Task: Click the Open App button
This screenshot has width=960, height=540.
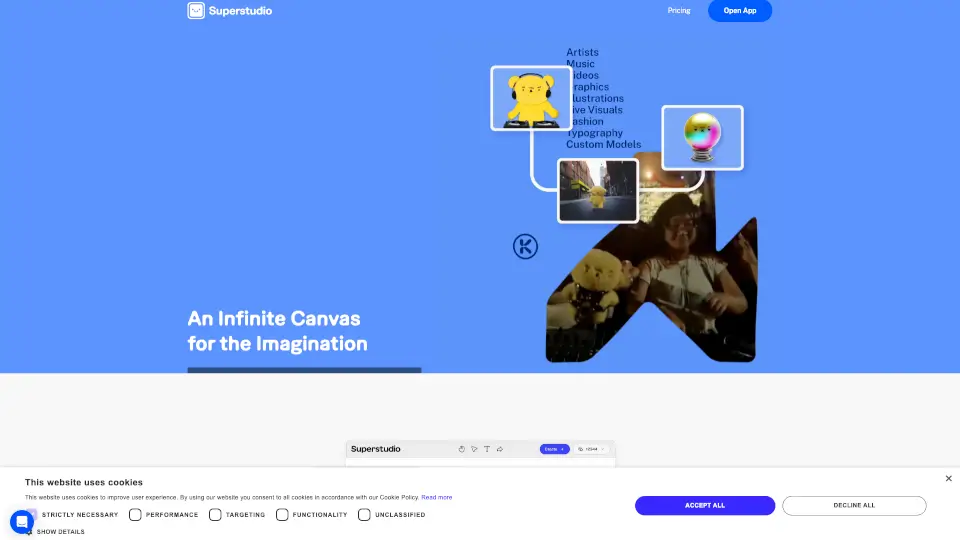Action: pos(740,11)
